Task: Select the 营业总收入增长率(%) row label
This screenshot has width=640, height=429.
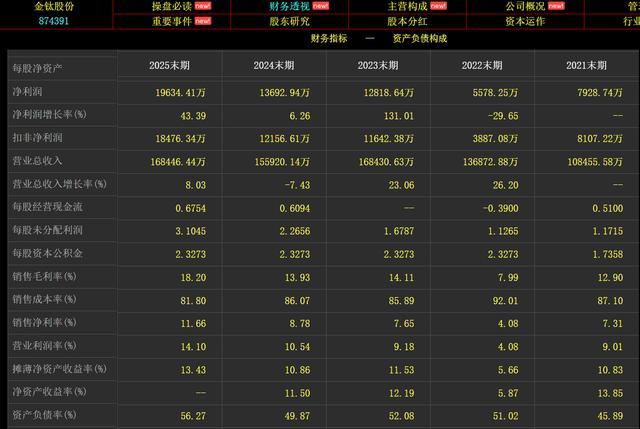Action: click(x=59, y=184)
